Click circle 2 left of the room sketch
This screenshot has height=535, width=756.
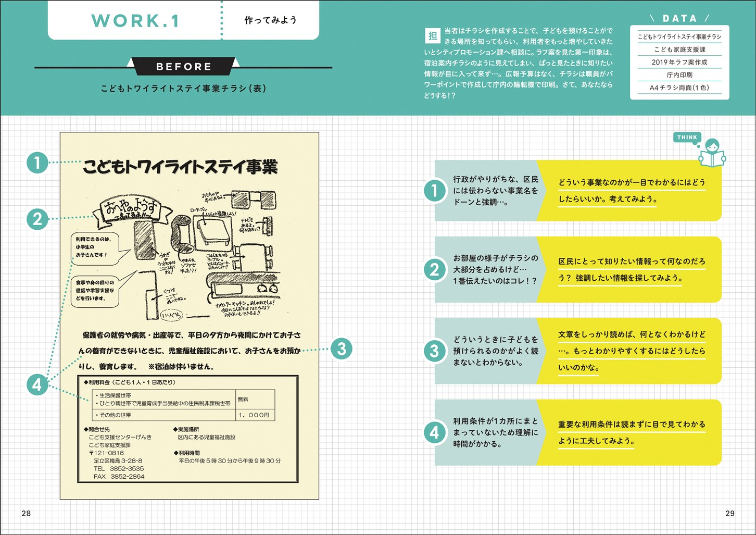pyautogui.click(x=37, y=219)
